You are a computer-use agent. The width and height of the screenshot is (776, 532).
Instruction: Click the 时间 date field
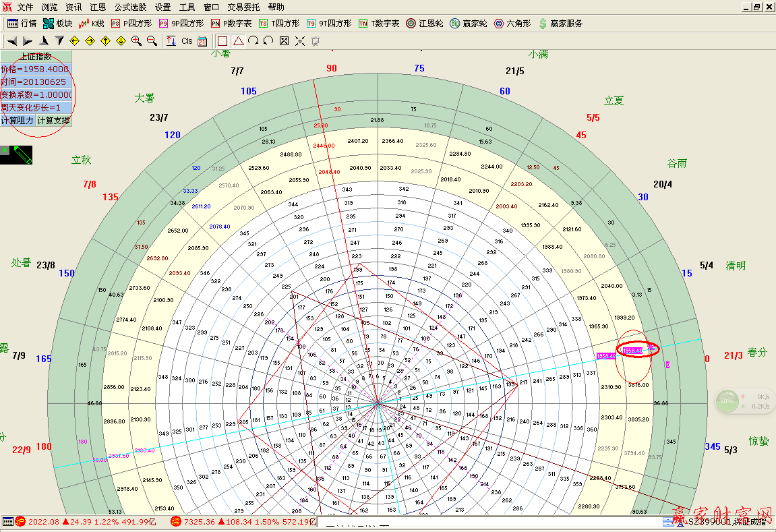pyautogui.click(x=36, y=82)
